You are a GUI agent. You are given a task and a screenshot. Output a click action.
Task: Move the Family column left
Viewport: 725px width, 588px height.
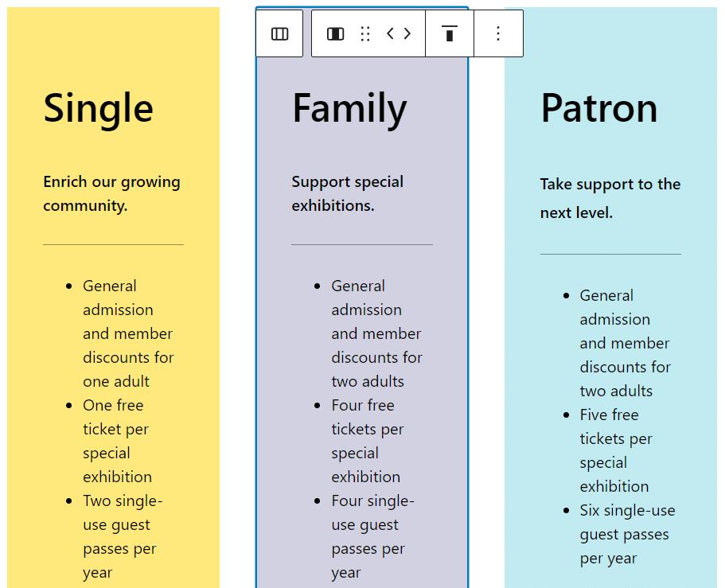tap(390, 33)
